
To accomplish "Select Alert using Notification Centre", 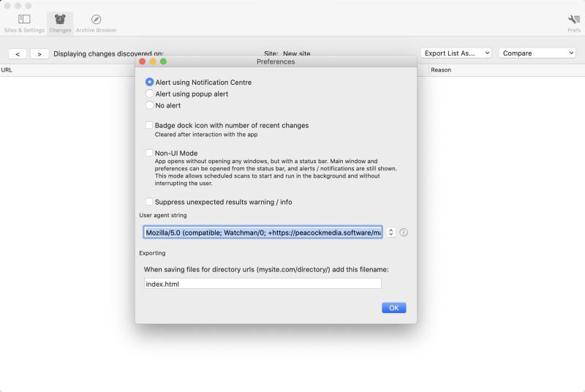I will 149,82.
